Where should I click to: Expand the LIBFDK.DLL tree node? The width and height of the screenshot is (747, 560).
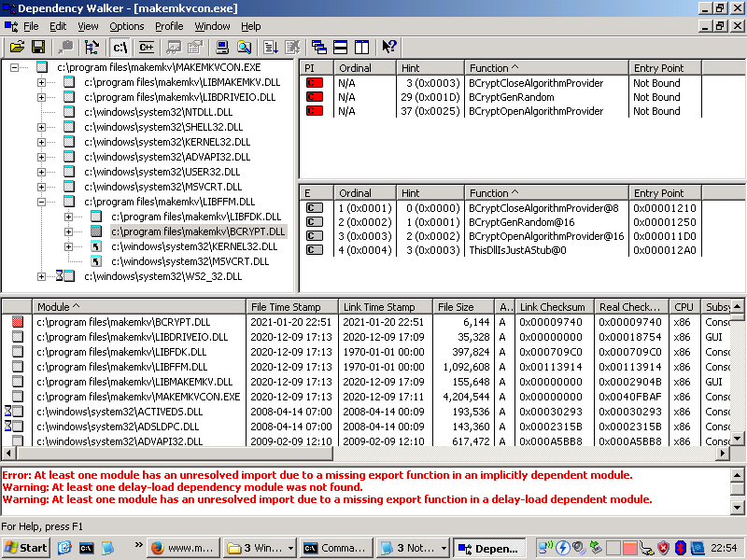(68, 217)
